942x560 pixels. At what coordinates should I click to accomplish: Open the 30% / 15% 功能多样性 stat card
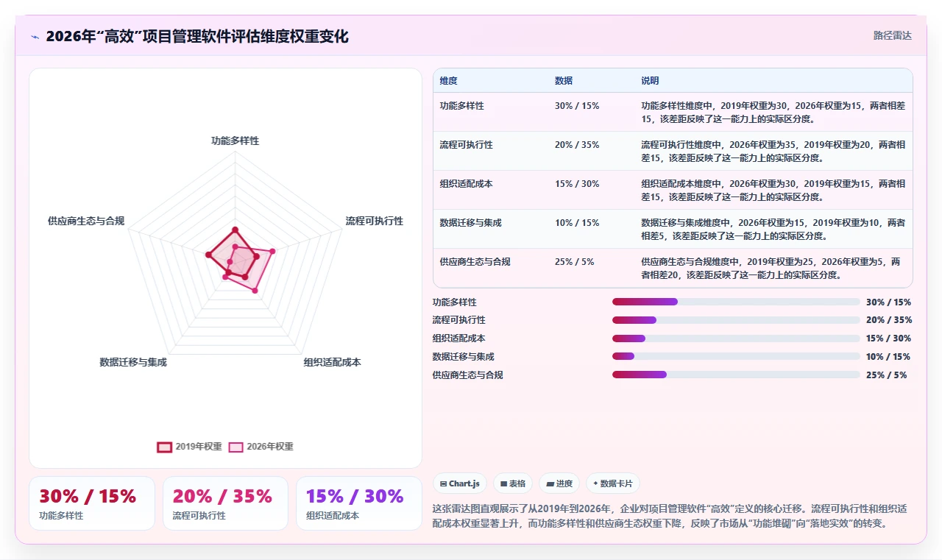click(92, 503)
